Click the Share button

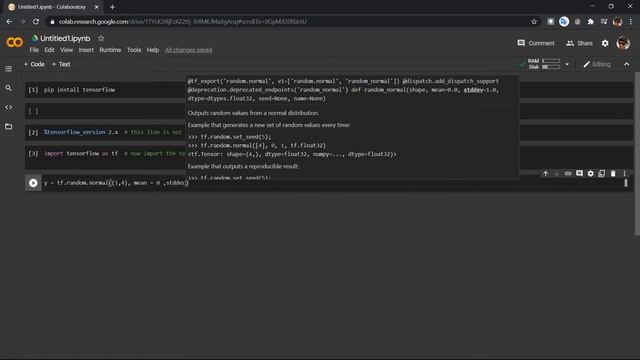tap(579, 43)
